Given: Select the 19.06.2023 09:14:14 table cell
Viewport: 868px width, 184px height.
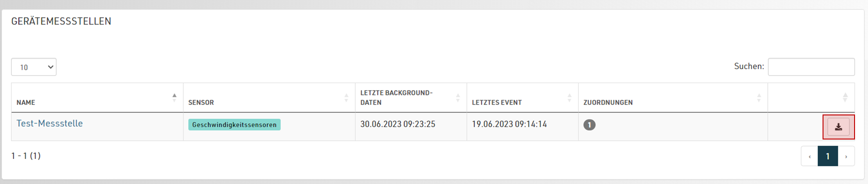Looking at the screenshot, I should point(523,127).
